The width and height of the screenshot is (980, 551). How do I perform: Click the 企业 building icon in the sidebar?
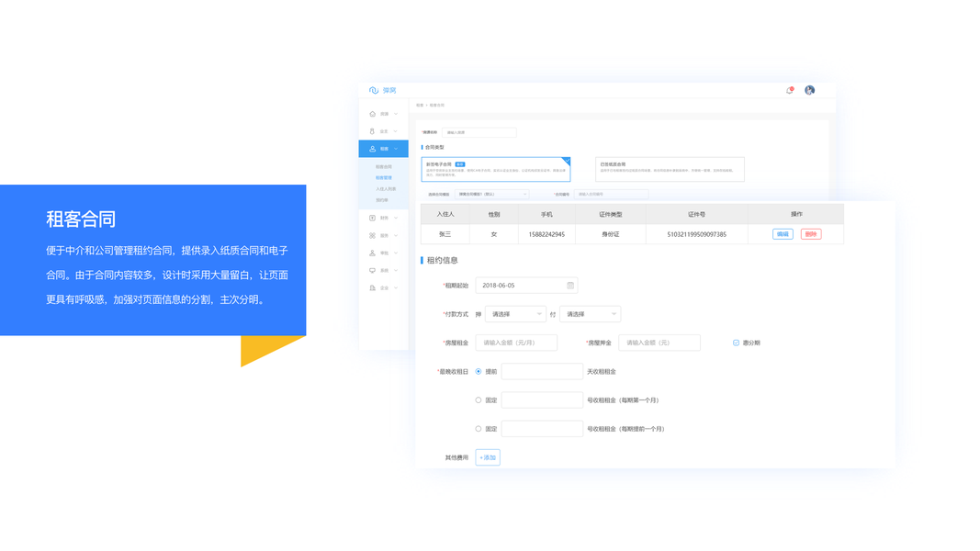[373, 288]
